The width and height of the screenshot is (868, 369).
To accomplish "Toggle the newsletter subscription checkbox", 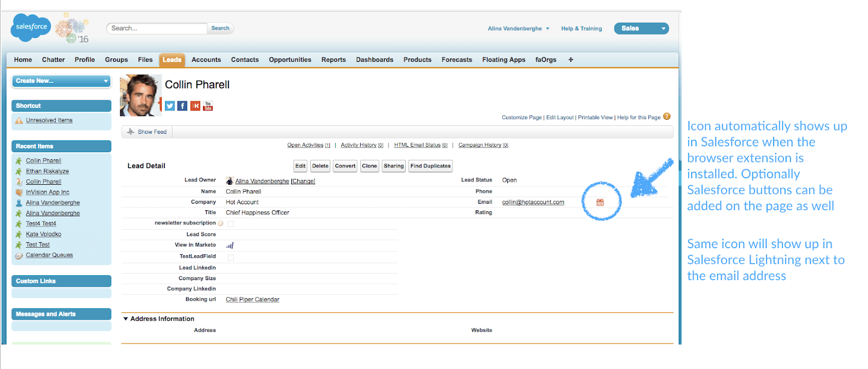I will pyautogui.click(x=231, y=224).
